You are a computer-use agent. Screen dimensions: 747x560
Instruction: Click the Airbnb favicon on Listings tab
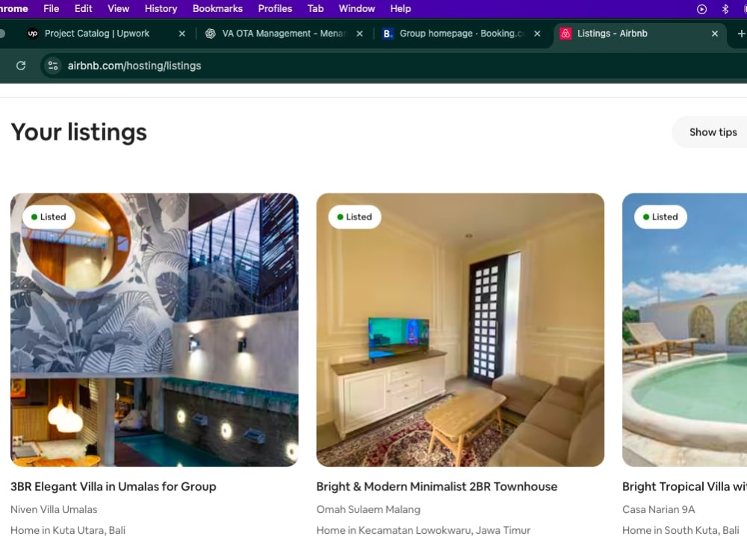coord(565,34)
